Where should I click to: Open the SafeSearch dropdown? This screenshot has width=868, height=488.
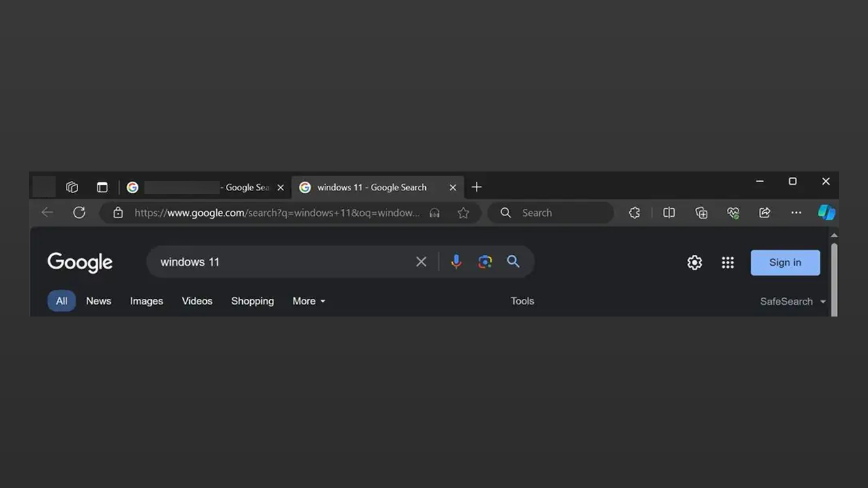click(792, 301)
